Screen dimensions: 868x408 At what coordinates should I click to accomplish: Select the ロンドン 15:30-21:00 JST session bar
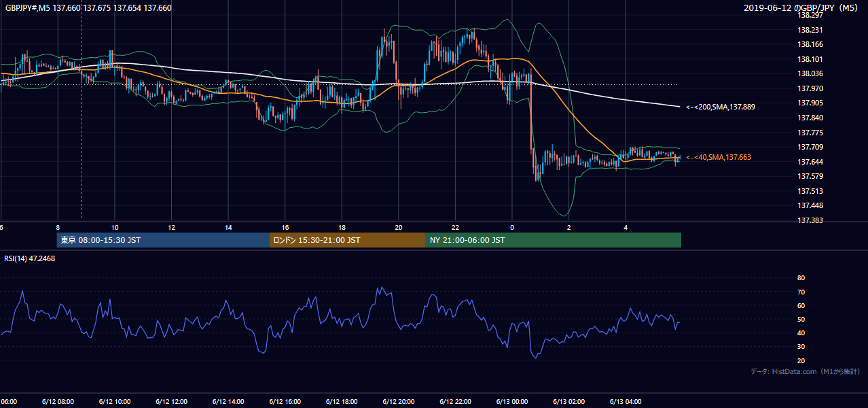348,240
